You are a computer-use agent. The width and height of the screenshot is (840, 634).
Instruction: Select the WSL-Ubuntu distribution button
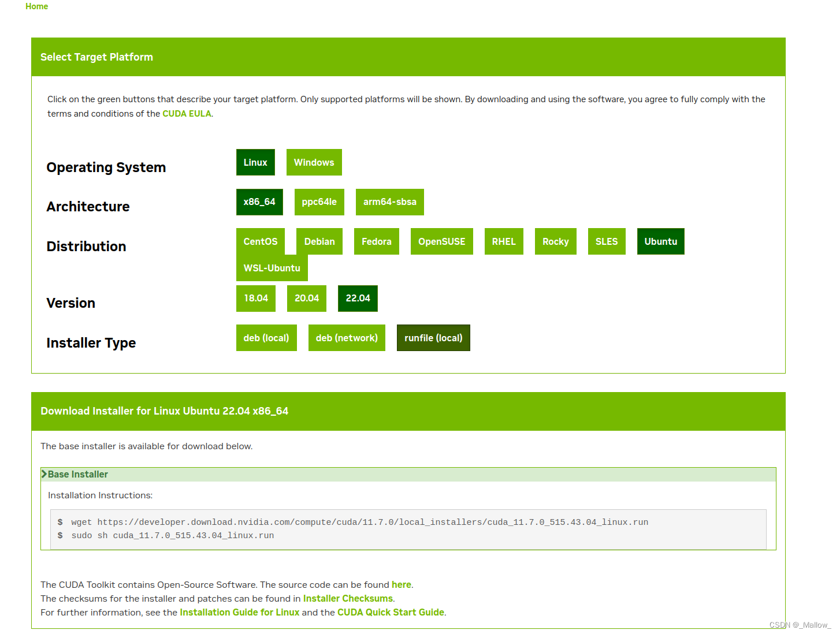tap(272, 268)
